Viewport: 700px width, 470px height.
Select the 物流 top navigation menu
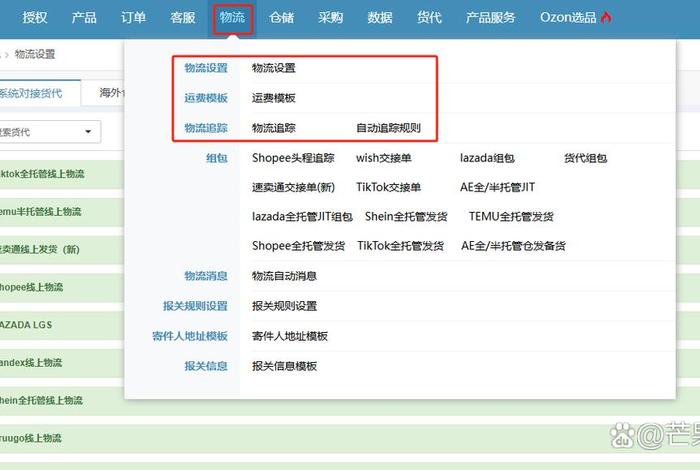pos(232,17)
